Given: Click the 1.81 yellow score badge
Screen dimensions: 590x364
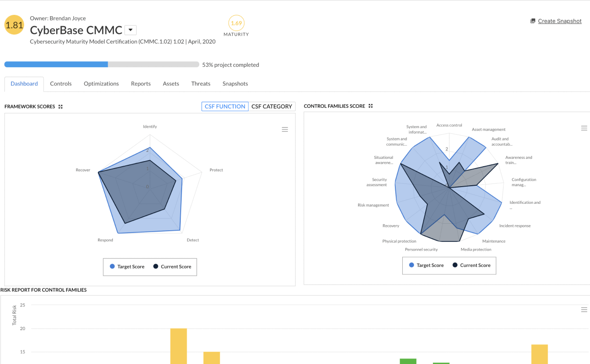Looking at the screenshot, I should click(14, 25).
